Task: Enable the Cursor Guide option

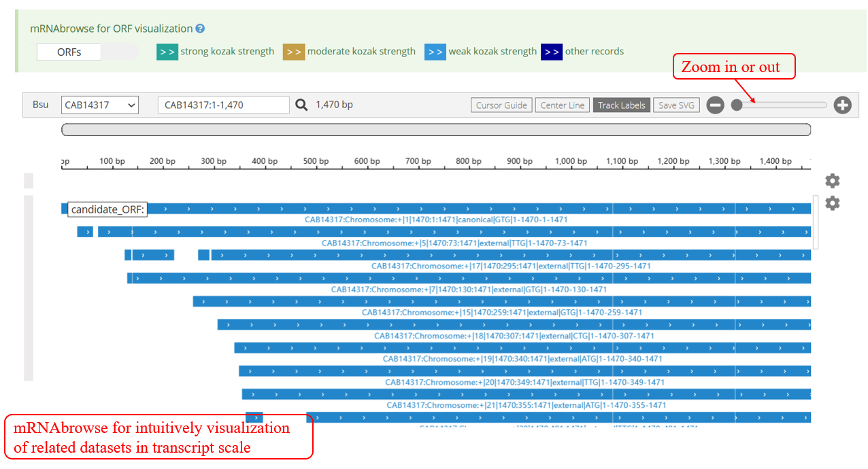Action: (x=501, y=105)
